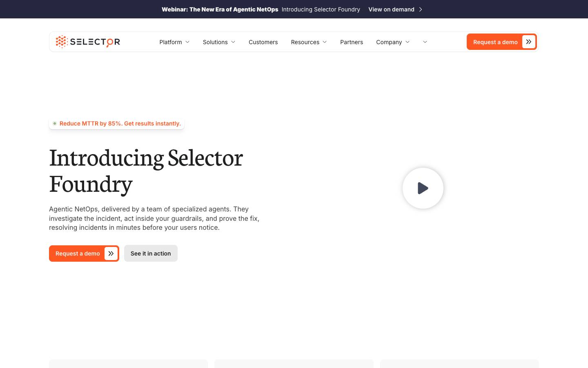The height and width of the screenshot is (368, 588).
Task: Click the Introducing Selector Foundry banner text
Action: click(x=321, y=9)
